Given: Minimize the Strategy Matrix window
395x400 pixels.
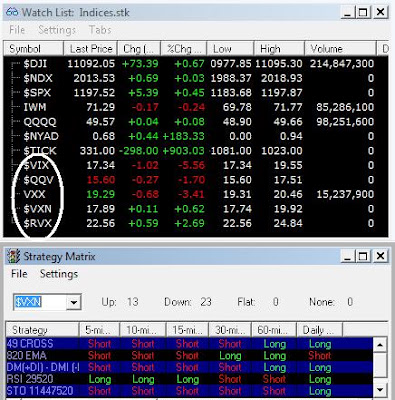Looking at the screenshot, I should point(348,257).
